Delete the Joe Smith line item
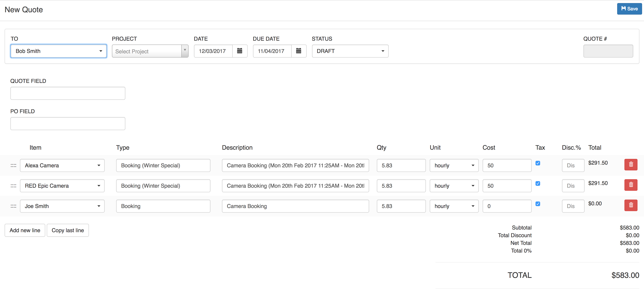This screenshot has height=289, width=644. (x=631, y=205)
